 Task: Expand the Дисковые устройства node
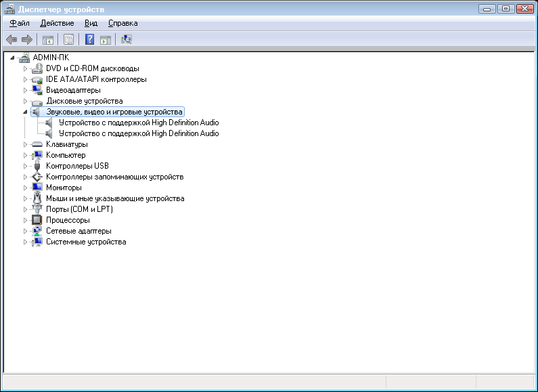click(25, 101)
